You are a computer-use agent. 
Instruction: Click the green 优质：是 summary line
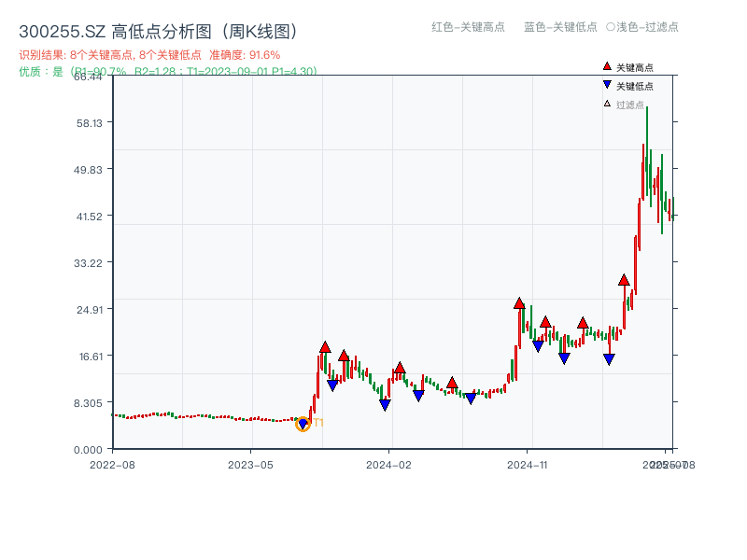click(x=168, y=72)
